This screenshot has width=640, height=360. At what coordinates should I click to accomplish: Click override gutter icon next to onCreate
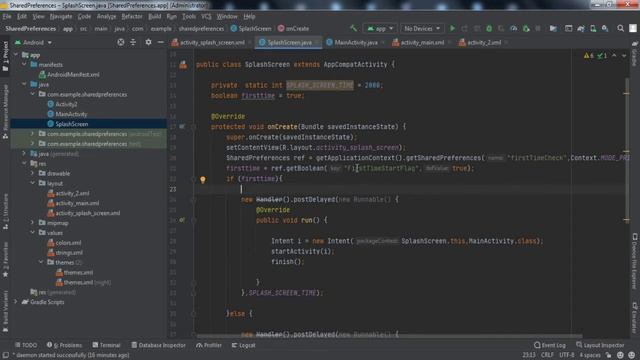pos(182,127)
